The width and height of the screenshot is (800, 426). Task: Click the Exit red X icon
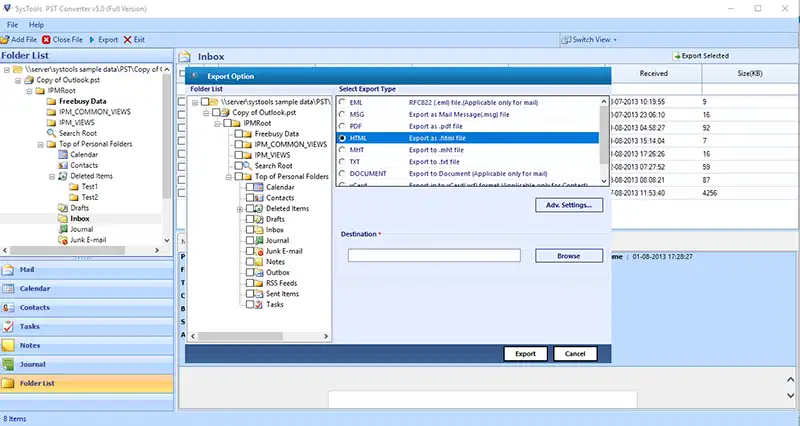[128, 39]
